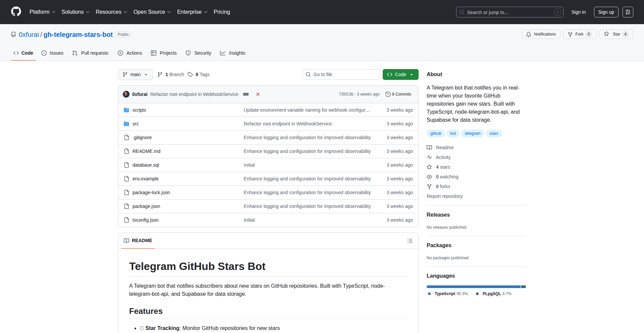Screen dimensions: 644x333
Task: Click the GitHub logo icon
Action: (x=16, y=12)
